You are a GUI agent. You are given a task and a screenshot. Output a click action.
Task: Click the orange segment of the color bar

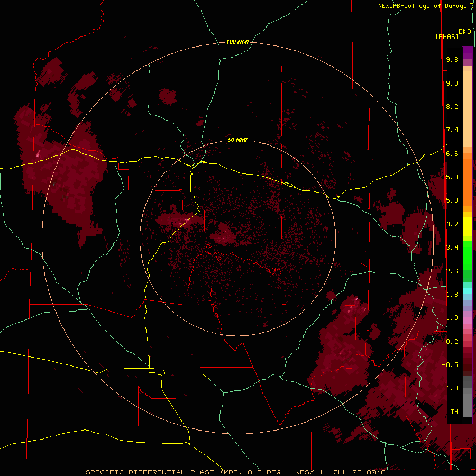coord(467,182)
